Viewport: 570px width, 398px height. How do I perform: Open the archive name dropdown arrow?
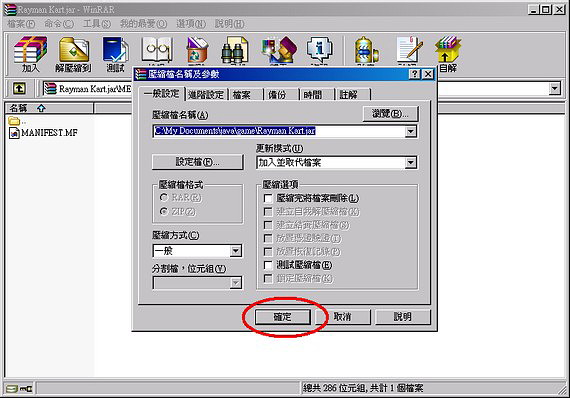click(x=410, y=131)
